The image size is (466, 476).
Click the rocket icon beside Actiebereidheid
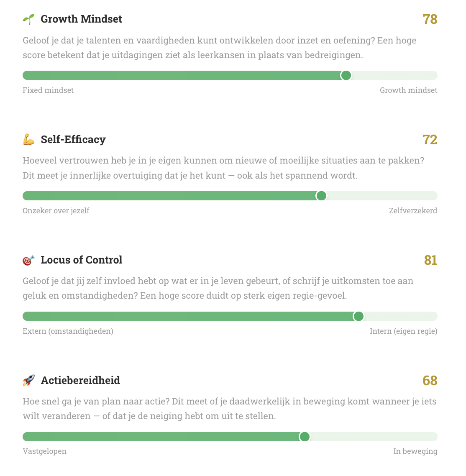28,381
